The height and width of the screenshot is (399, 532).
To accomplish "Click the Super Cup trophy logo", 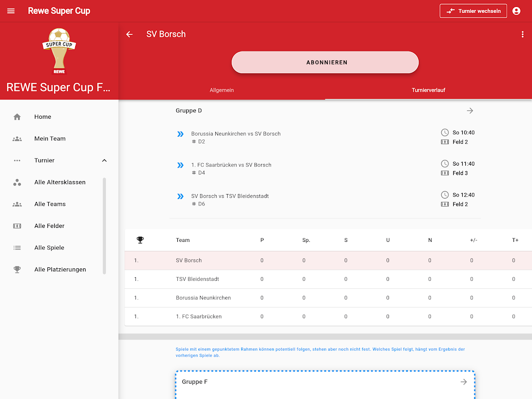I will point(59,51).
